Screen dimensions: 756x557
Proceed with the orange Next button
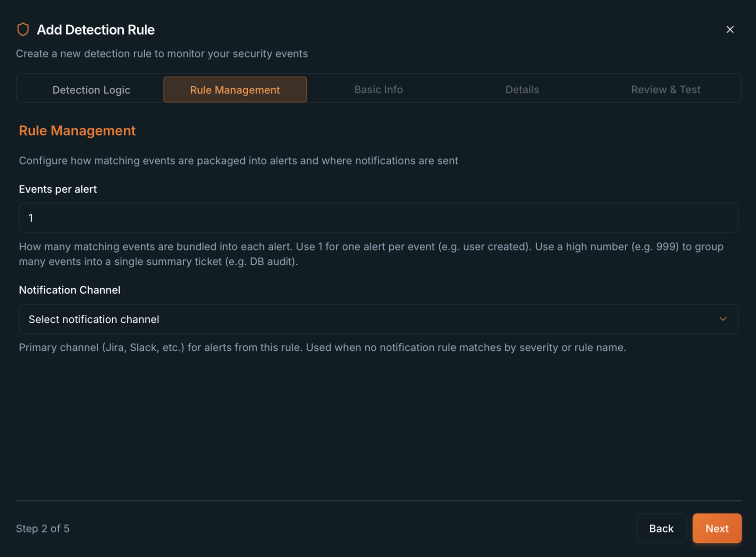(717, 528)
